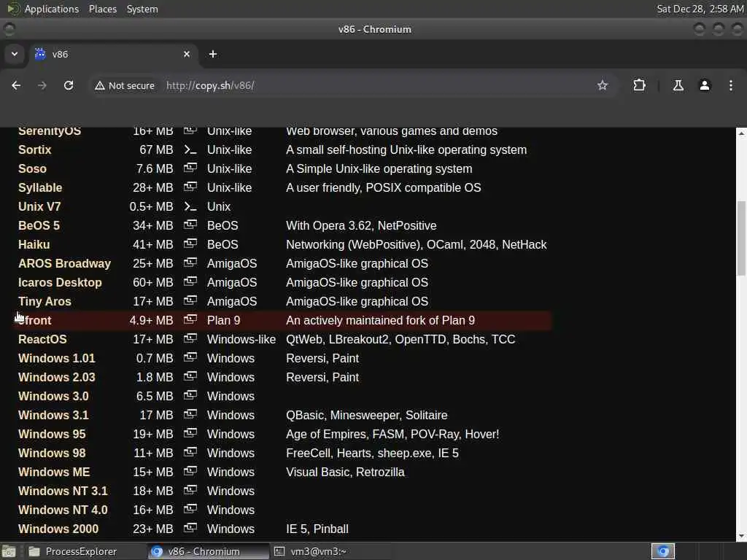Screen dimensions: 747x560
Task: Open the Extensions puzzle icon
Action: click(639, 85)
